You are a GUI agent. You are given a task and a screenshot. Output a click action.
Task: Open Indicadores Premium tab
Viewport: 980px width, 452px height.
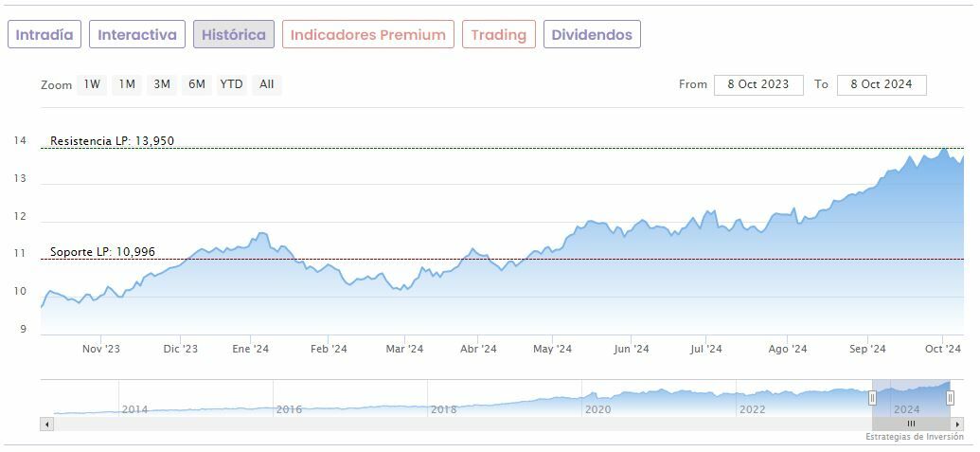click(367, 35)
